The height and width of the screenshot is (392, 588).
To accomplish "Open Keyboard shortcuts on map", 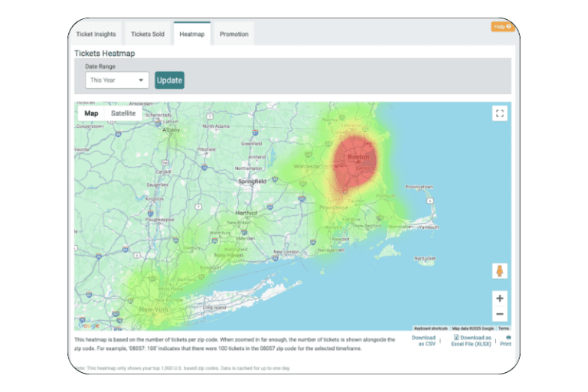I will point(430,328).
